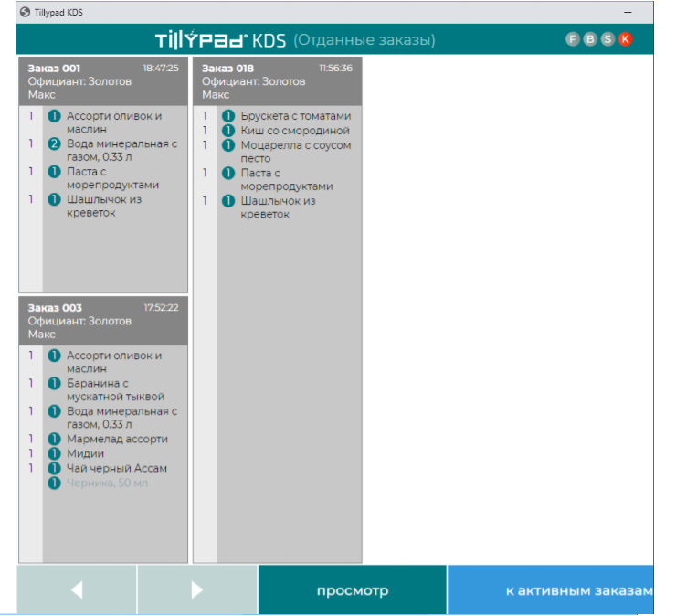676x616 pixels.
Task: Click course badge beside Мармелад ассорти
Action: coord(54,439)
